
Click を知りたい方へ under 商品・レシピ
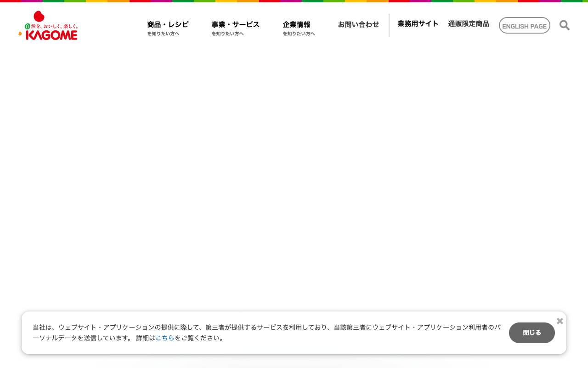pos(163,34)
